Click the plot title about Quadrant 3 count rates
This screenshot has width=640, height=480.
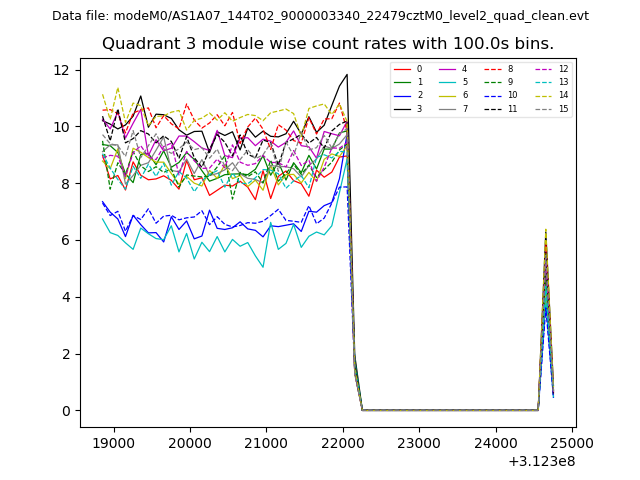tap(328, 44)
